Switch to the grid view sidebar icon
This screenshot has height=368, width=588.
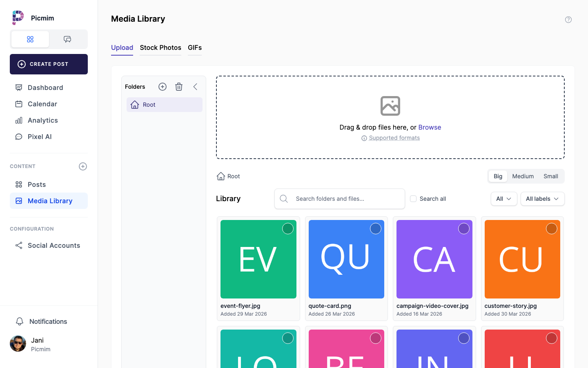coord(30,39)
